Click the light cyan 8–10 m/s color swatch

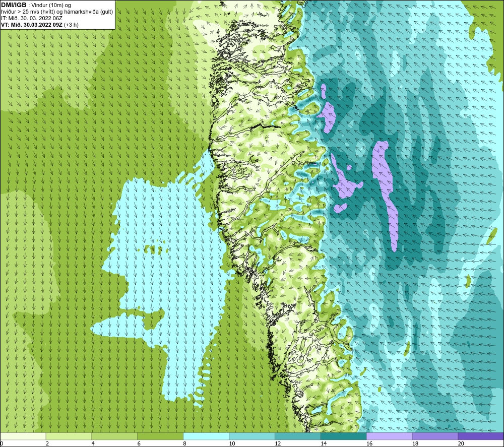(x=206, y=436)
